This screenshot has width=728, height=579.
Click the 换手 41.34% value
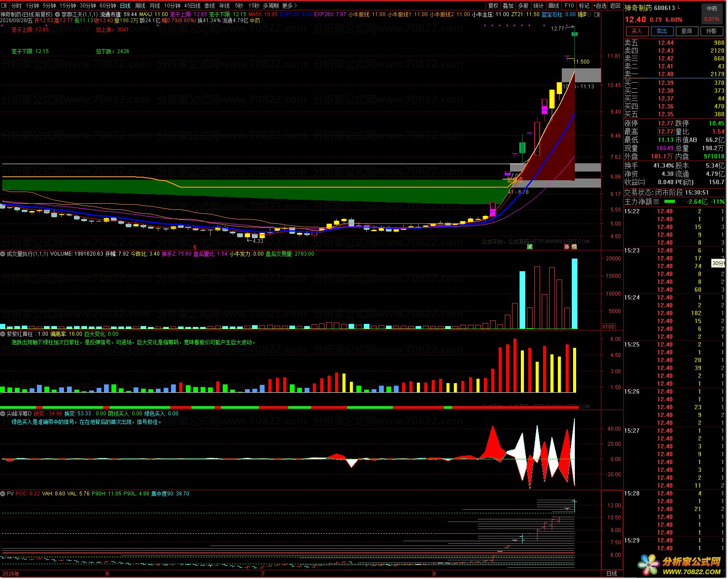click(x=664, y=166)
